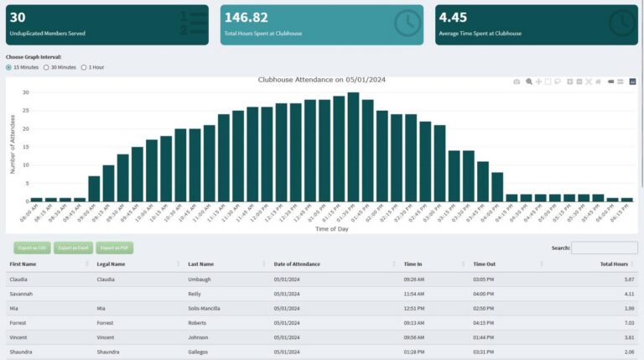This screenshot has height=360, width=644.
Task: Click total hours 7.03 in Forrest row
Action: pyautogui.click(x=629, y=323)
